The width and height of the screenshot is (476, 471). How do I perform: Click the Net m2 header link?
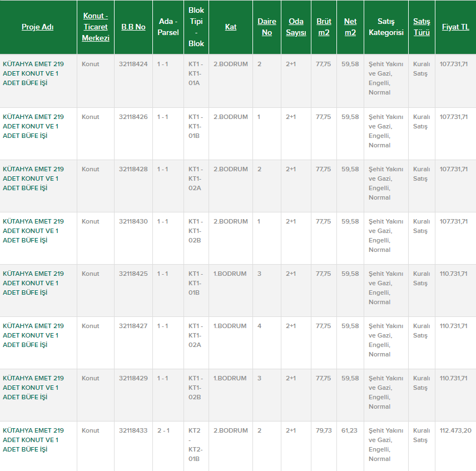click(350, 27)
